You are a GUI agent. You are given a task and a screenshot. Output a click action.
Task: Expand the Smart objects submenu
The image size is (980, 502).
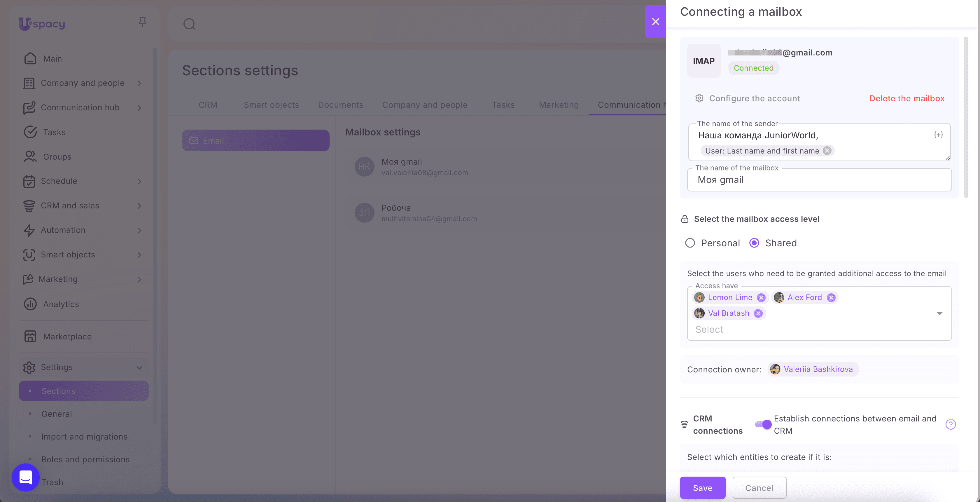[x=140, y=255]
